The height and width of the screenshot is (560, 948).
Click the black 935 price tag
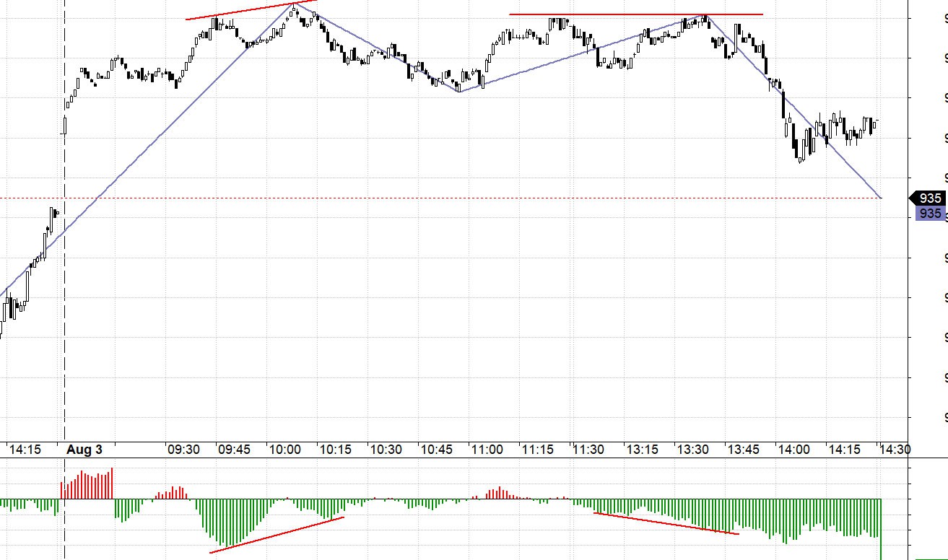tap(929, 198)
